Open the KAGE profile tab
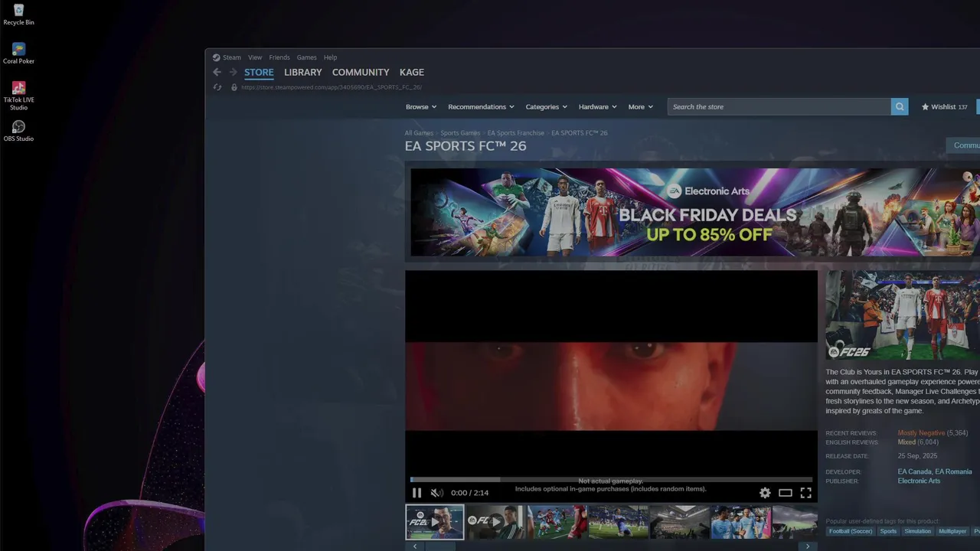The image size is (980, 551). click(x=412, y=72)
